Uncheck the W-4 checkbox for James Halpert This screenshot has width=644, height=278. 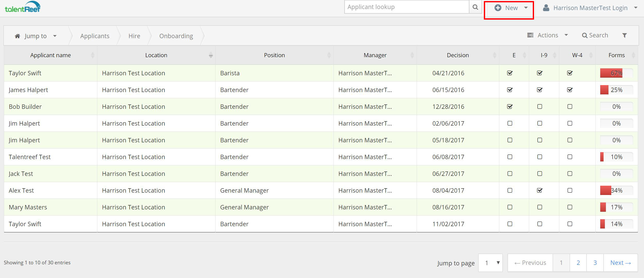tap(570, 90)
